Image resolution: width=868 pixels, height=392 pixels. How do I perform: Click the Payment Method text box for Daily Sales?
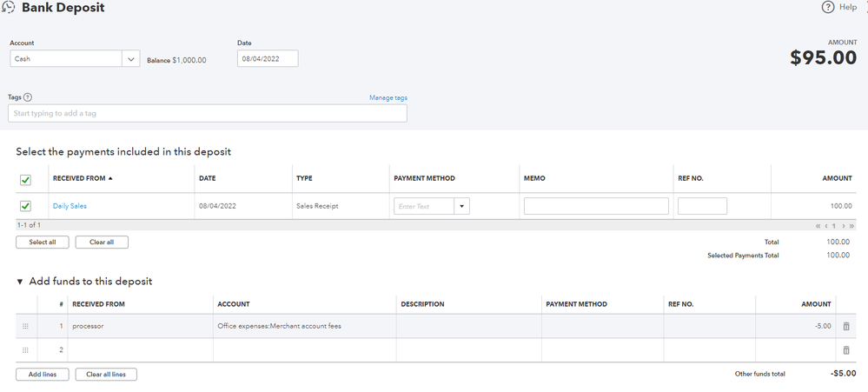pos(424,207)
